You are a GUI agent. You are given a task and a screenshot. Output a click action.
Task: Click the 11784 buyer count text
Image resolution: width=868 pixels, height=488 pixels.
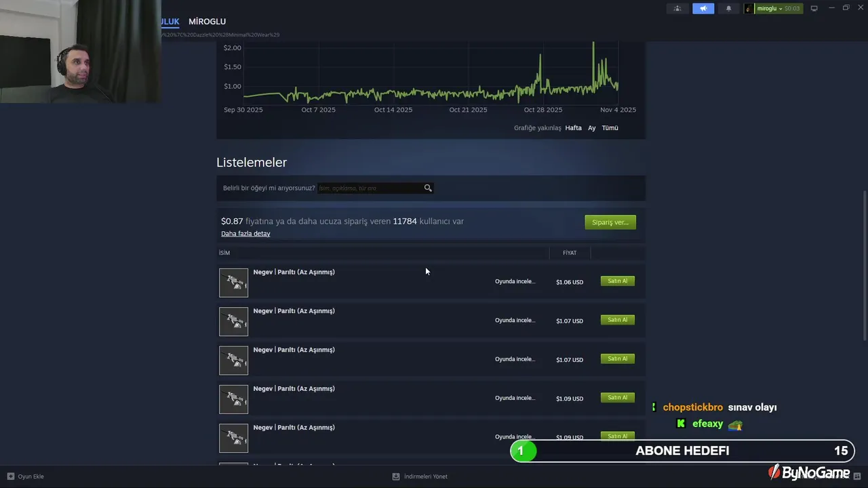point(405,221)
